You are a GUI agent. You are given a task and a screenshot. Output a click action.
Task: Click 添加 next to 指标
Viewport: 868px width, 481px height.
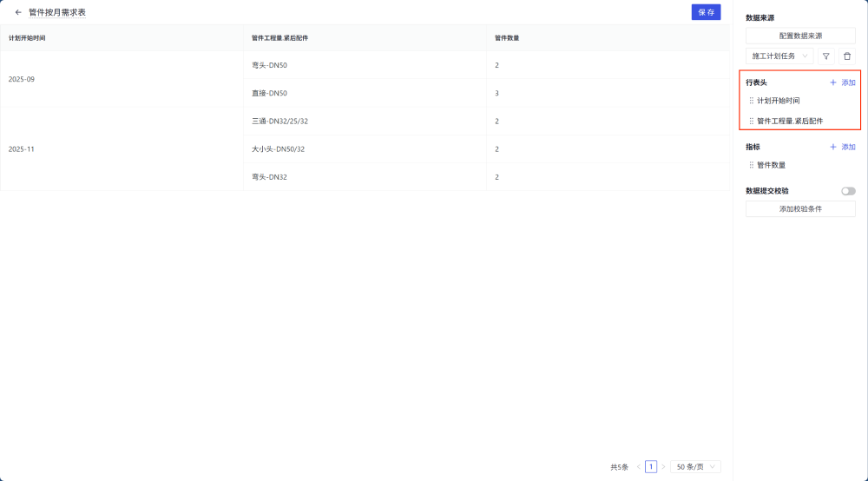843,148
